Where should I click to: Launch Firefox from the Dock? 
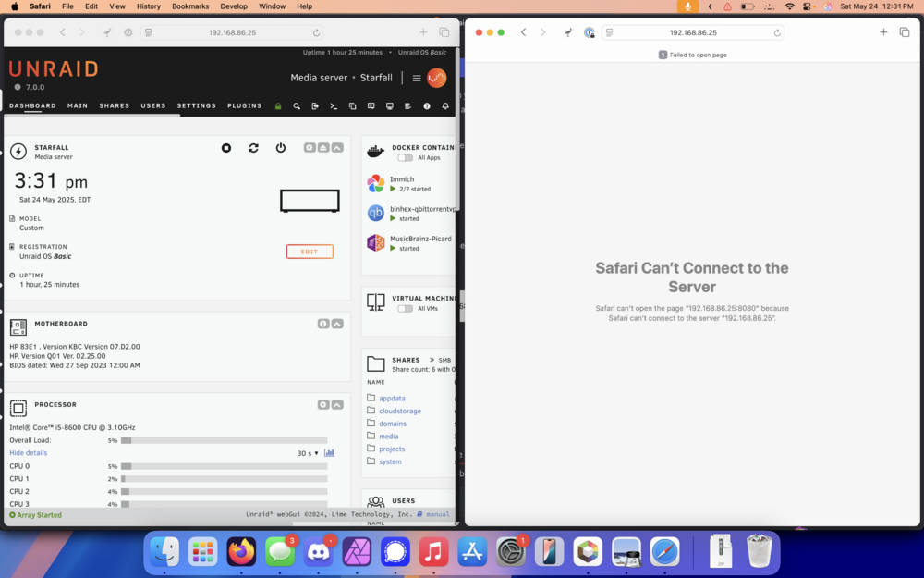[241, 552]
